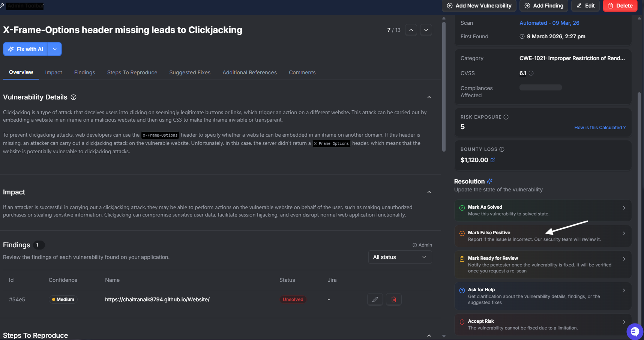The image size is (644, 340).
Task: Collapse the Vulnerability Details section
Action: (429, 97)
